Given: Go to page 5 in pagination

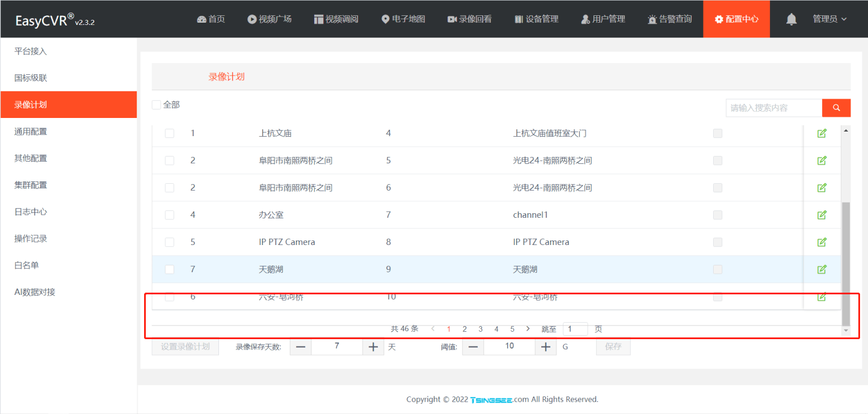Looking at the screenshot, I should pyautogui.click(x=512, y=329).
